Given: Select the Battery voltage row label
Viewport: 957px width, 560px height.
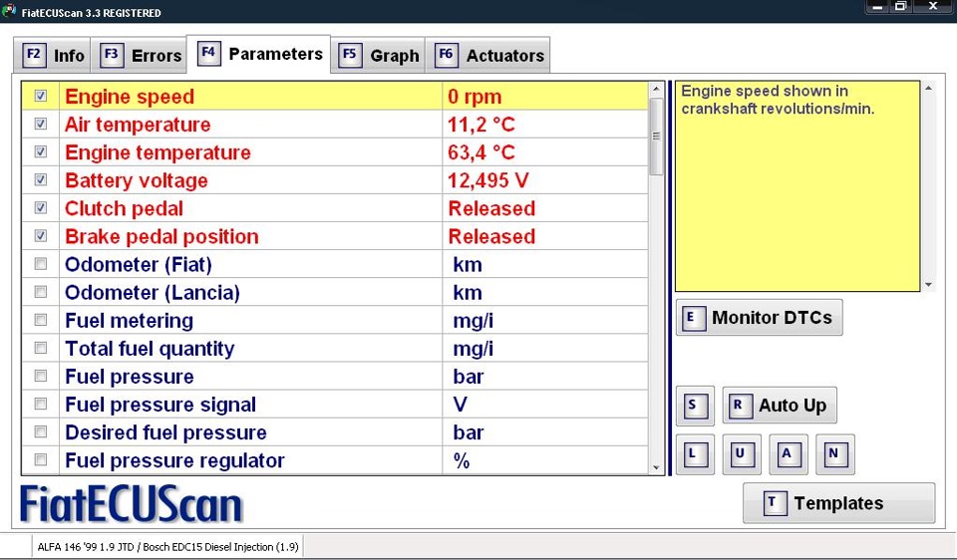Looking at the screenshot, I should pos(137,180).
